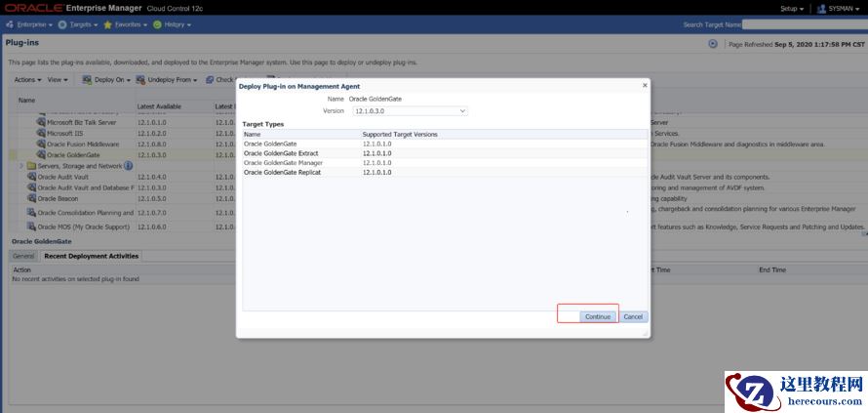Open the Version dropdown showing 12.1.0.3.0
Viewport: 868px width, 413px height.
(411, 111)
